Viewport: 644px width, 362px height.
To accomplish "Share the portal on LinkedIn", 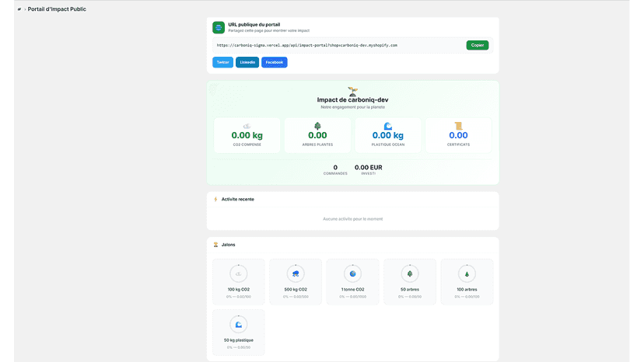I will [247, 62].
